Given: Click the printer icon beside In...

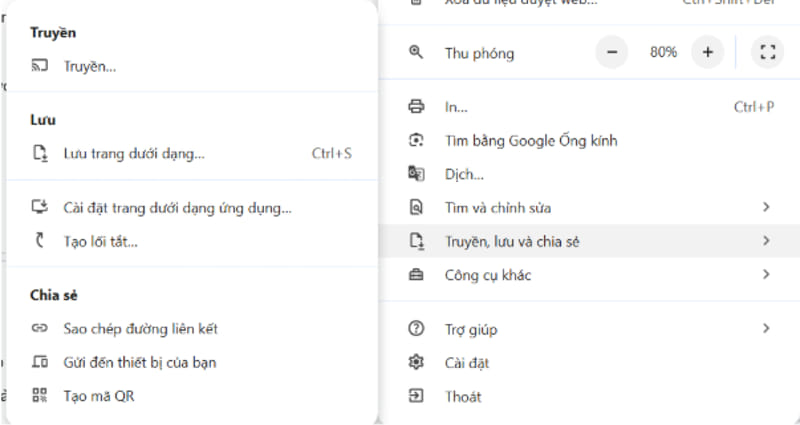Looking at the screenshot, I should pos(417,107).
